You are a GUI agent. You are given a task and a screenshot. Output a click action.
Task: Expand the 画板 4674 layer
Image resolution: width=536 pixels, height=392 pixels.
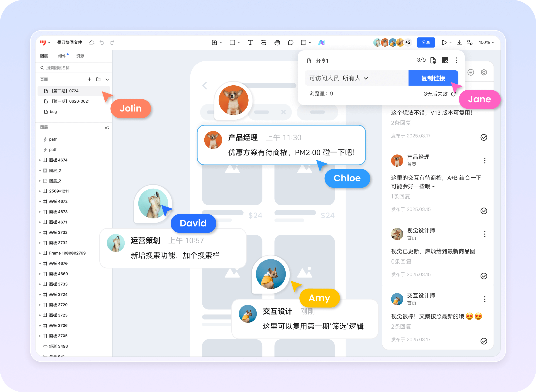40,160
